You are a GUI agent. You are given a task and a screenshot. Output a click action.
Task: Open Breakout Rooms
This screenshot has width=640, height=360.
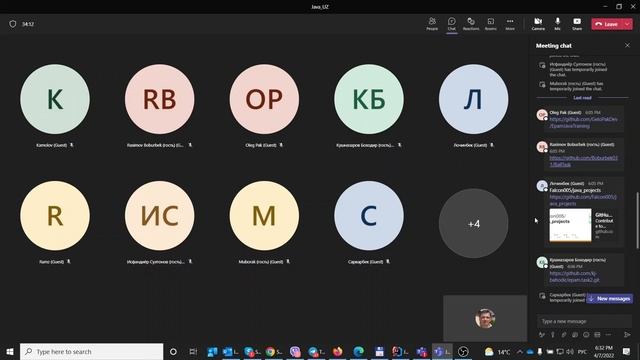click(491, 24)
